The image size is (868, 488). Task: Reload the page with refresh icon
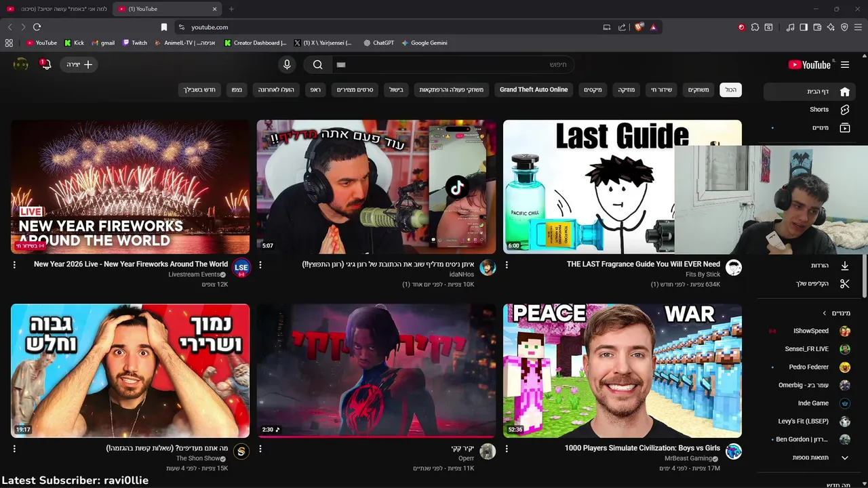(37, 27)
